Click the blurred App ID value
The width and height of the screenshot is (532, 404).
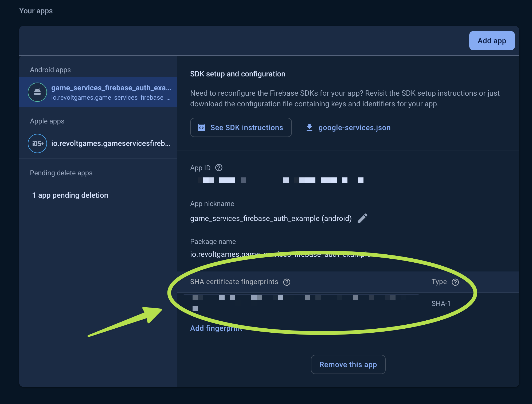coord(280,180)
